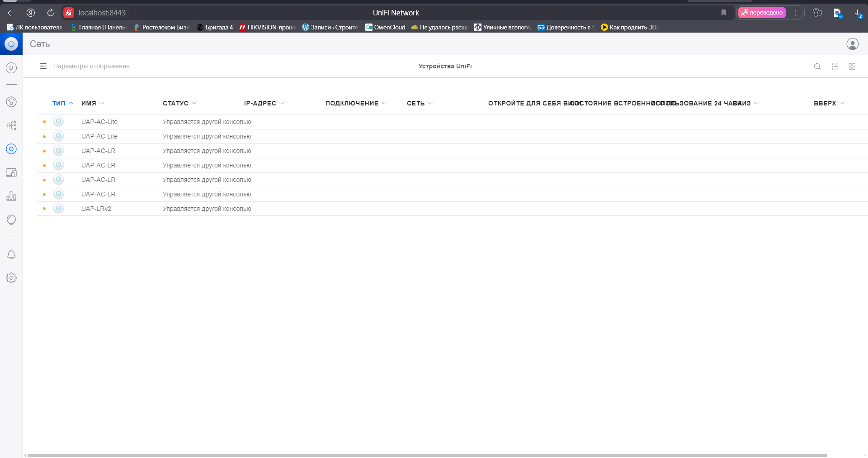Open the Settings gear icon in the sidebar
This screenshot has width=868, height=458.
(11, 278)
